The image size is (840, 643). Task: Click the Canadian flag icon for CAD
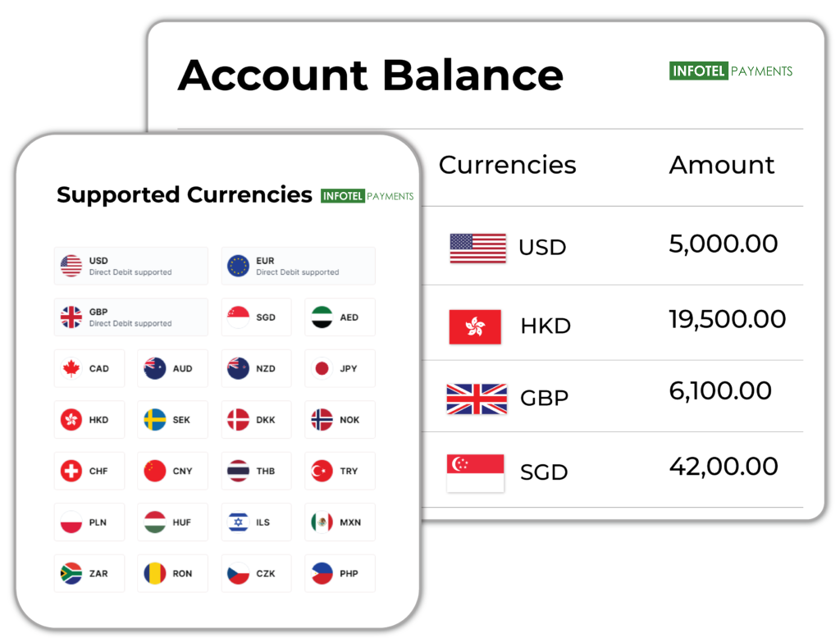tap(71, 368)
